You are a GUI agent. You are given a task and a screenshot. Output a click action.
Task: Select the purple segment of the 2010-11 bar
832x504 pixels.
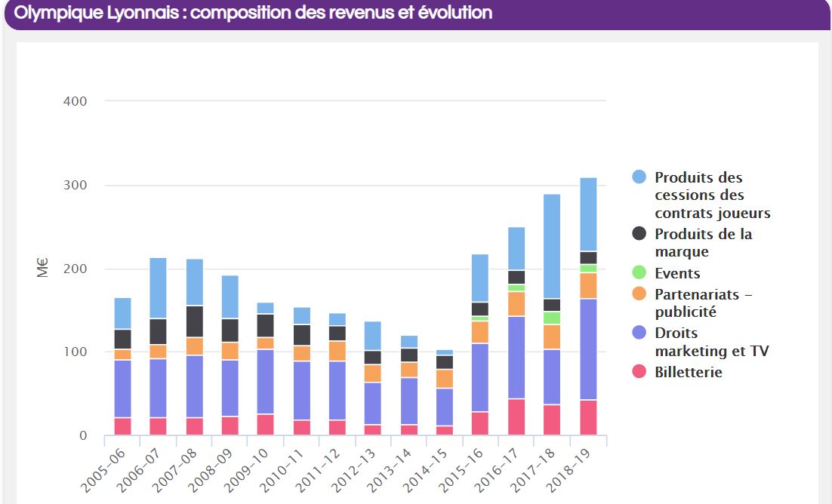[x=302, y=391]
